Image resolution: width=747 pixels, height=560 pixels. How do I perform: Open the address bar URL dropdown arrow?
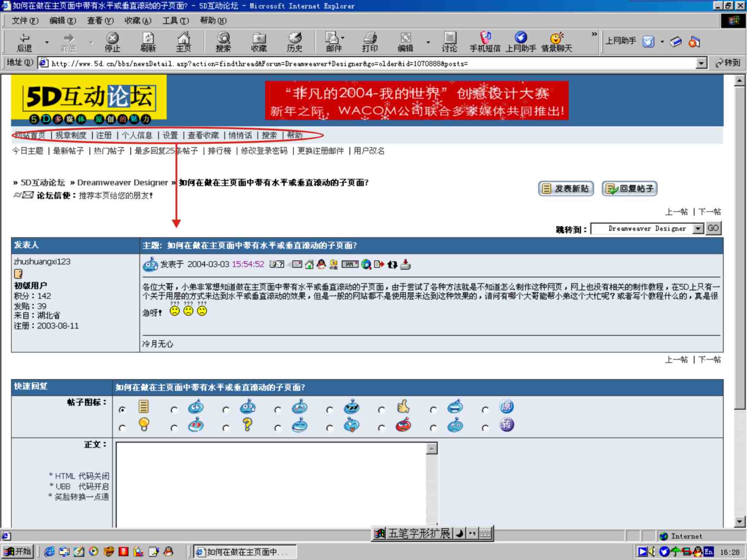pyautogui.click(x=701, y=63)
